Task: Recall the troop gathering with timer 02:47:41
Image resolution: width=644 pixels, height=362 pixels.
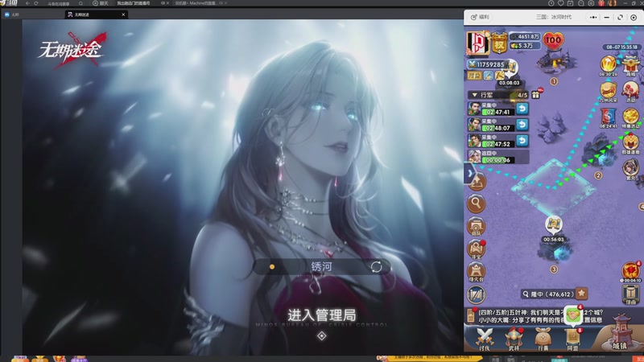Action: 522,109
